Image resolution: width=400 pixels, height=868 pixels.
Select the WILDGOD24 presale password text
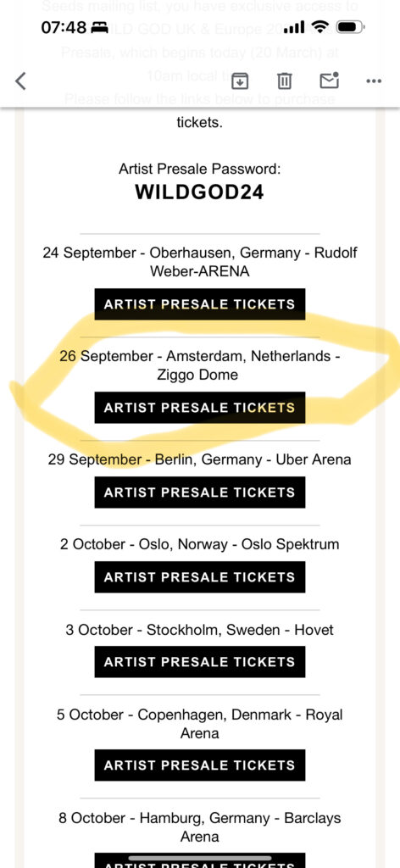200,192
